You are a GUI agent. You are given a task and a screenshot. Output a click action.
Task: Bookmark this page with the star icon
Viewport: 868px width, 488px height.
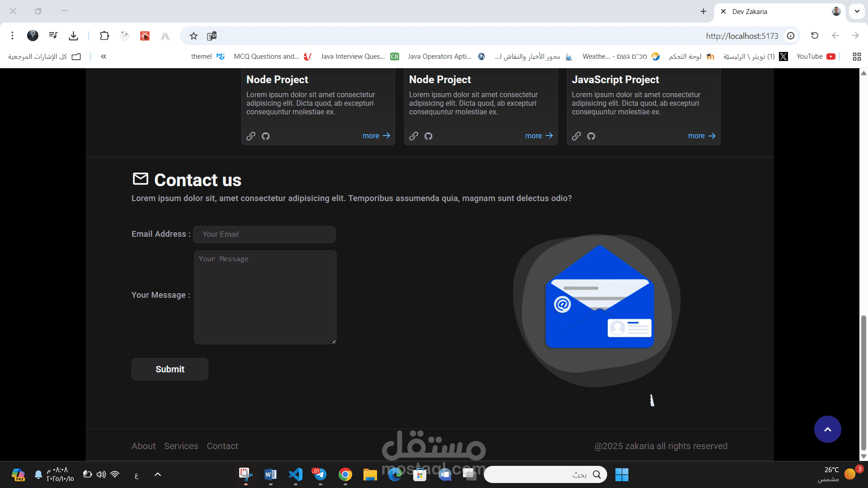tap(193, 36)
